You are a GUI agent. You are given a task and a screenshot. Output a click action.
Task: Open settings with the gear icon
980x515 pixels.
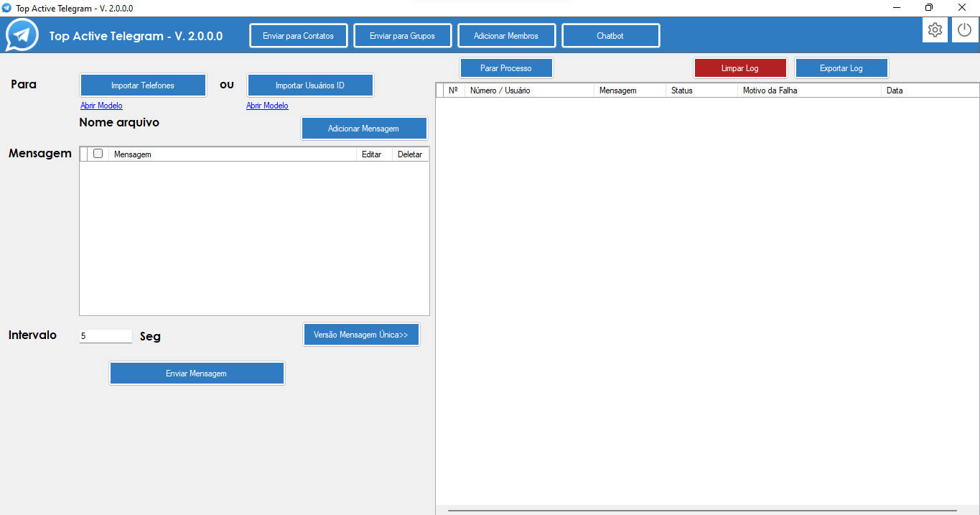coord(935,30)
